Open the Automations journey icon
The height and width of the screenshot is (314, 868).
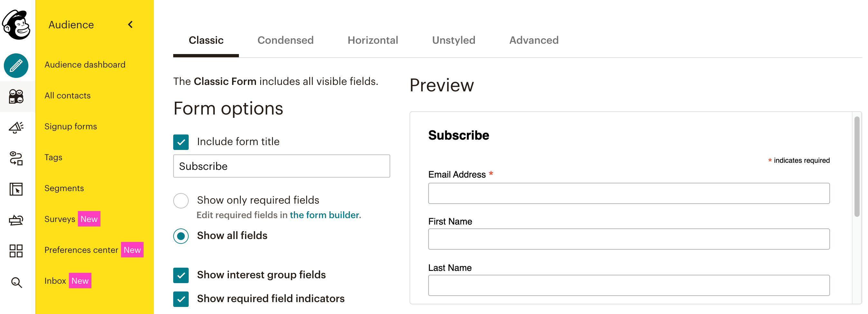point(16,158)
